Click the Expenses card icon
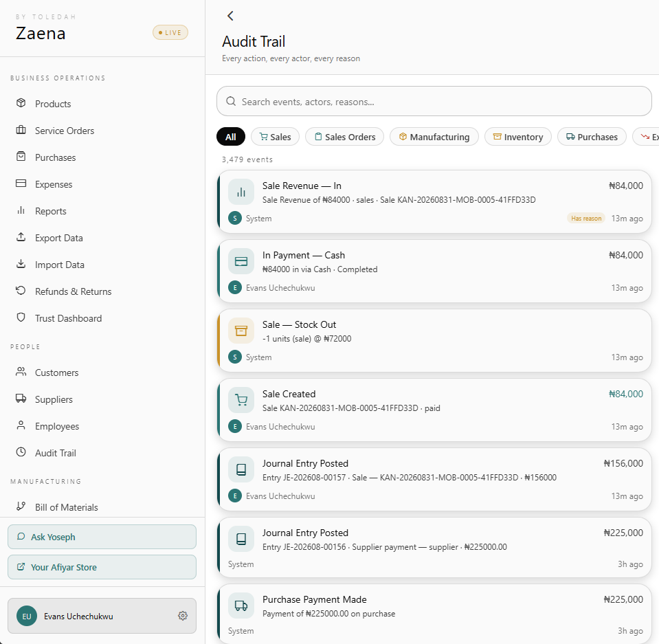This screenshot has width=659, height=644. tap(21, 184)
